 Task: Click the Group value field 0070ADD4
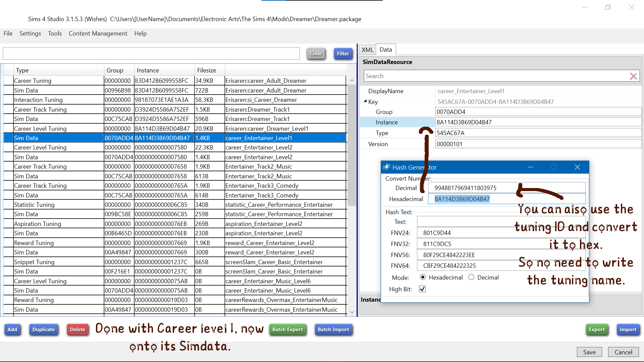point(538,112)
